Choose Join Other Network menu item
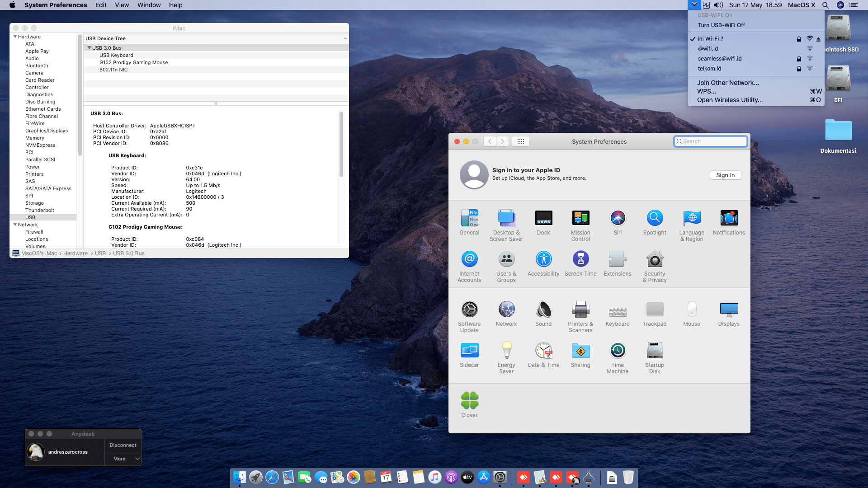 pyautogui.click(x=728, y=83)
